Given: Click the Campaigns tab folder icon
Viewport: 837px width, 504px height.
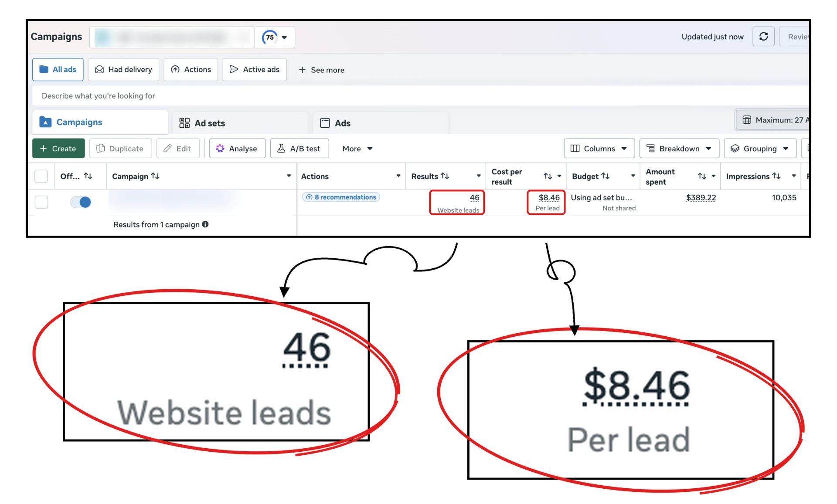Looking at the screenshot, I should click(x=45, y=122).
